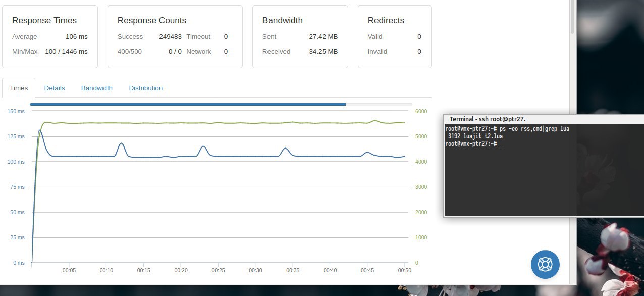Click the Success count 249483
Viewport: 644px width, 296px height.
(x=170, y=37)
